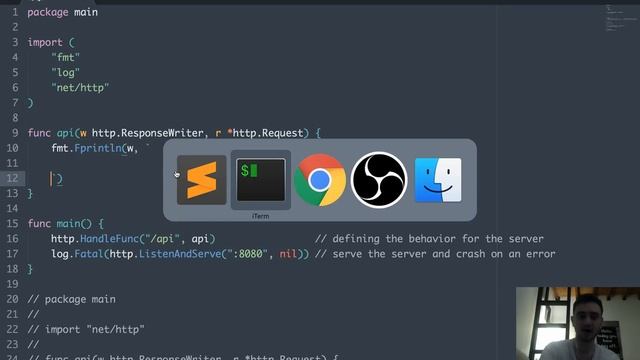
Task: Click the "/api" string on line 16
Action: point(162,239)
